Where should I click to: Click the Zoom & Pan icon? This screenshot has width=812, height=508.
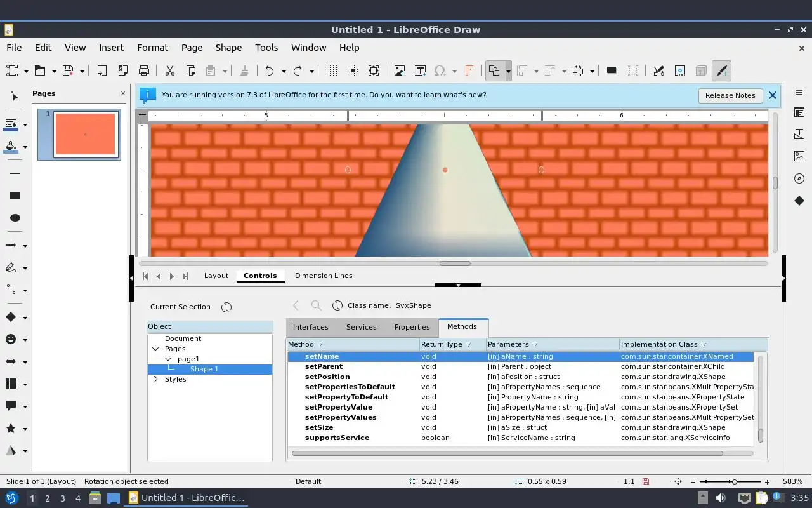point(374,70)
